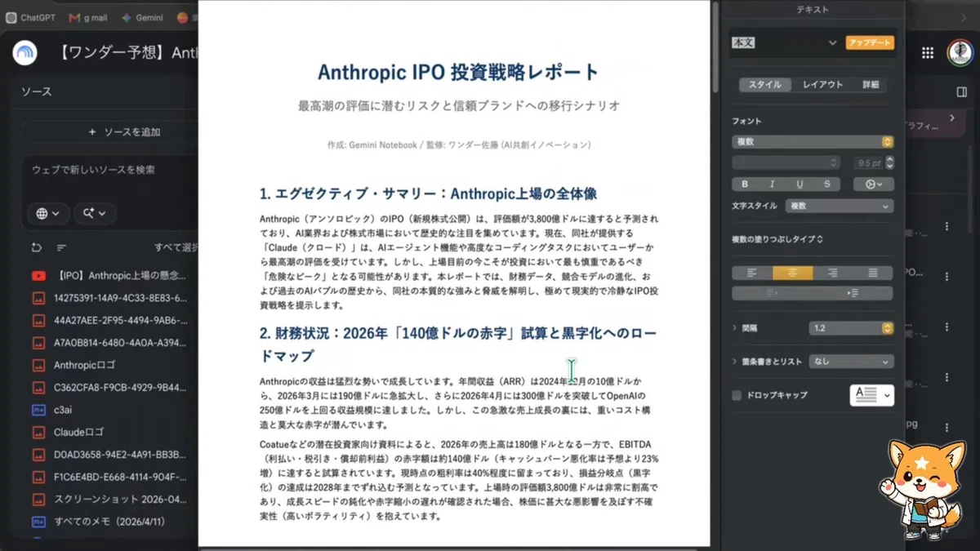This screenshot has height=551, width=980.
Task: Open the 文字スタイル dropdown
Action: point(839,207)
